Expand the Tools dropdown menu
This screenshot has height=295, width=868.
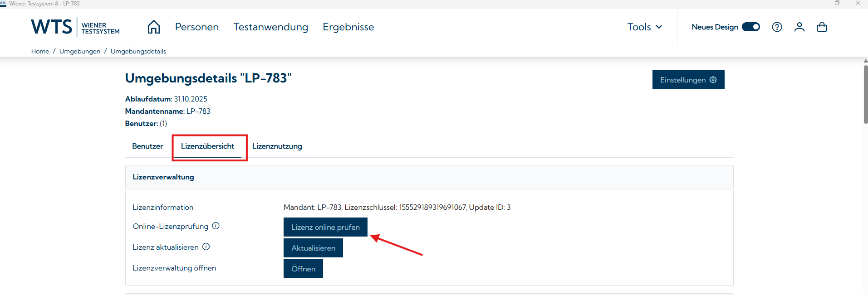(644, 27)
